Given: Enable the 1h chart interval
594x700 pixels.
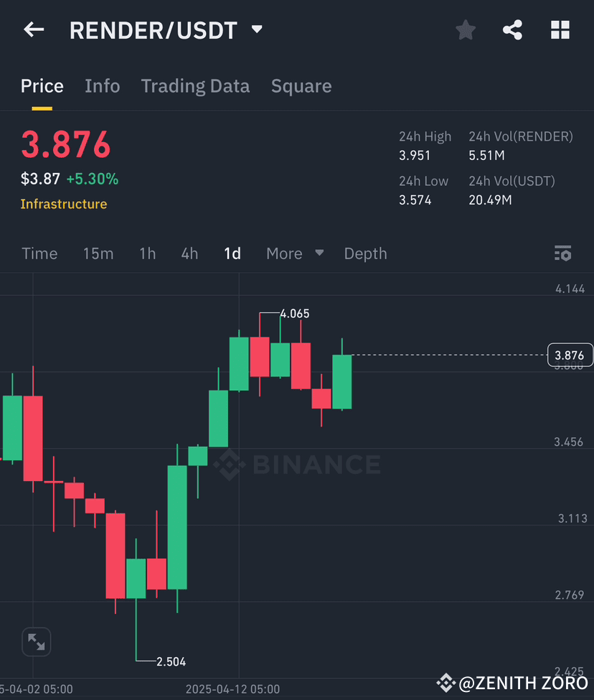Looking at the screenshot, I should click(147, 253).
